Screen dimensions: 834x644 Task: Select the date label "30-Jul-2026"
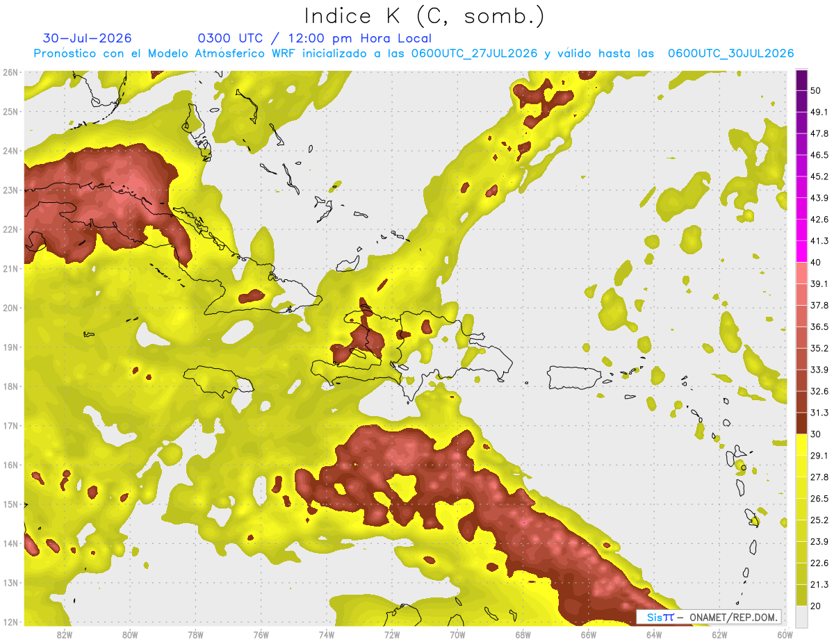tap(87, 38)
